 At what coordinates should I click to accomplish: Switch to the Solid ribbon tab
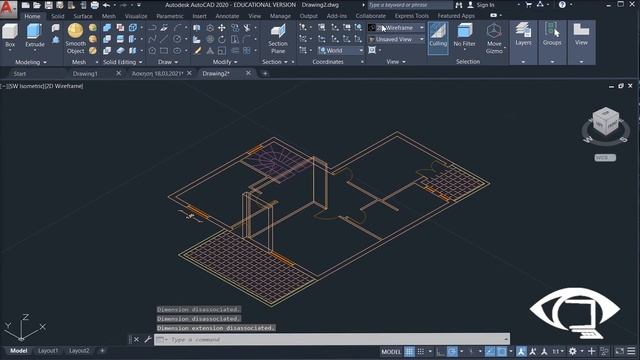[x=58, y=16]
